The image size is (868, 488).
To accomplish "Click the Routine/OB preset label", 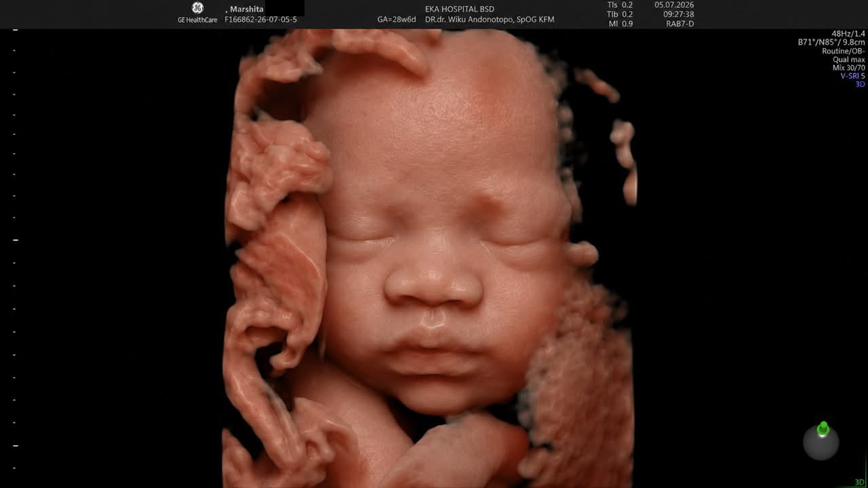I will [844, 52].
